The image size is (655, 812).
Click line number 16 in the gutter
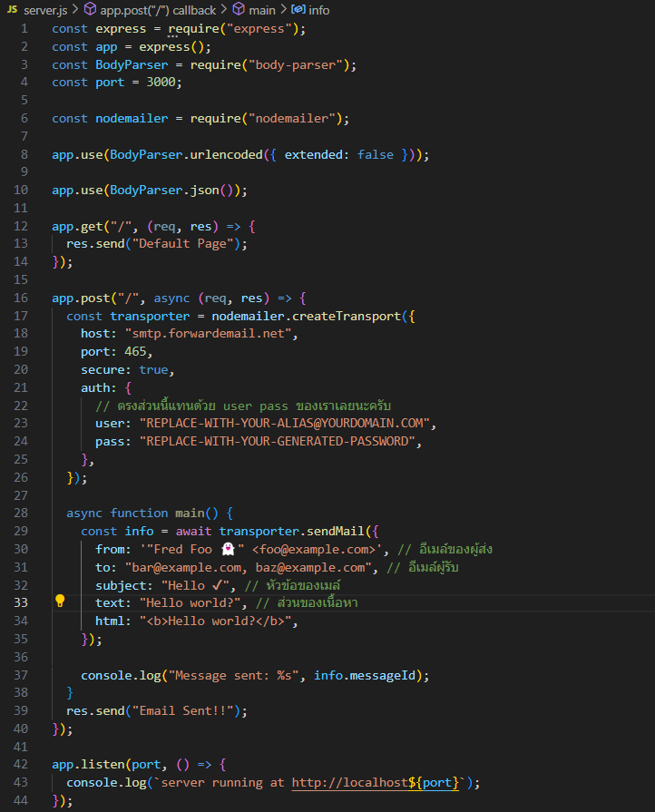(x=21, y=298)
